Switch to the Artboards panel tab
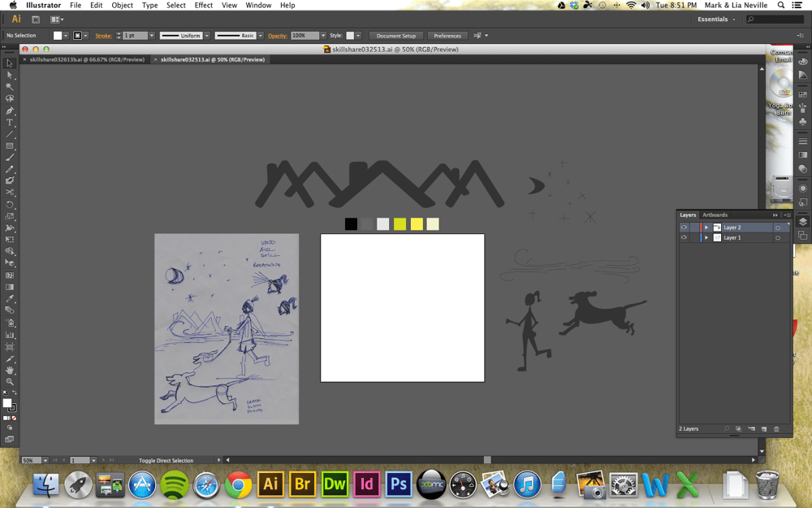 tap(715, 215)
